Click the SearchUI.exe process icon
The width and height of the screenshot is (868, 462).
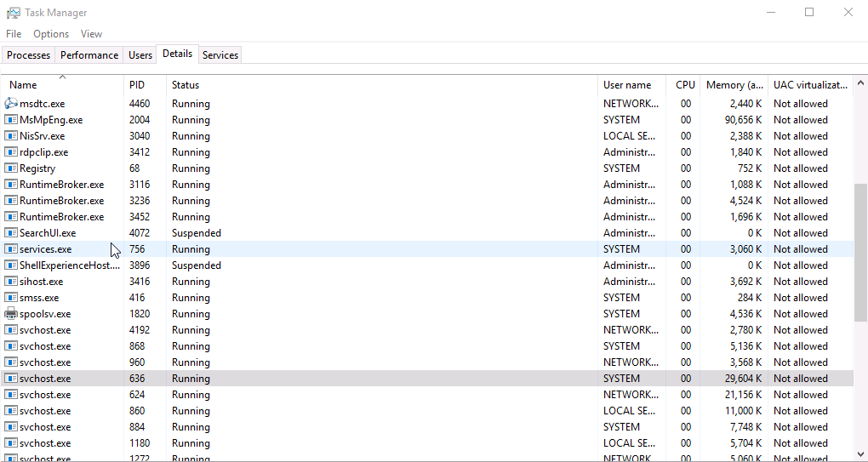tap(10, 233)
